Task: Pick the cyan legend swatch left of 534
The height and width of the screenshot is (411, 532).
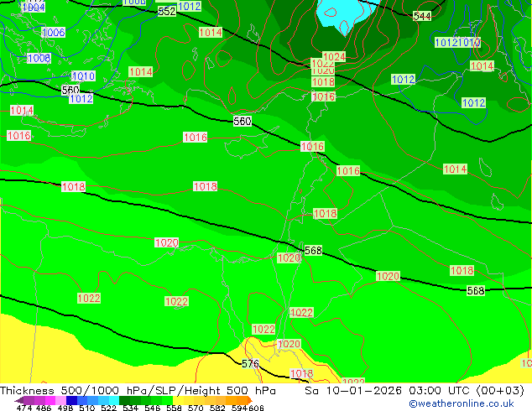Action: [x=114, y=400]
